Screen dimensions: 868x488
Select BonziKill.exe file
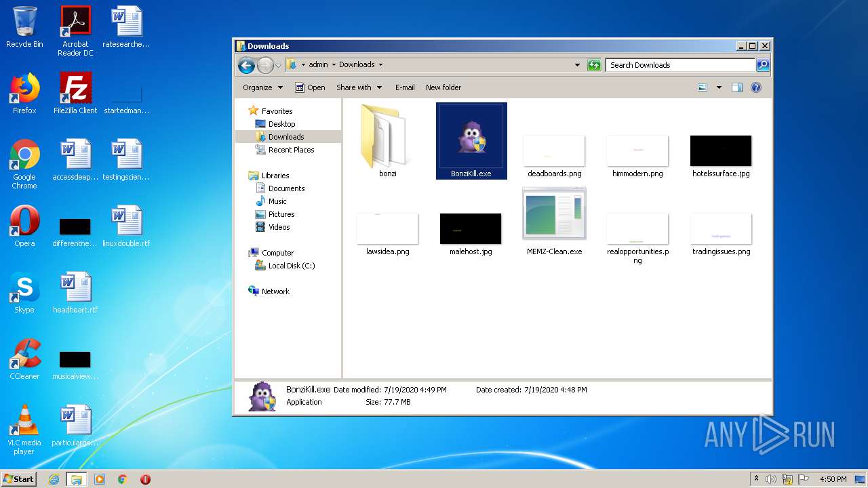click(x=471, y=141)
